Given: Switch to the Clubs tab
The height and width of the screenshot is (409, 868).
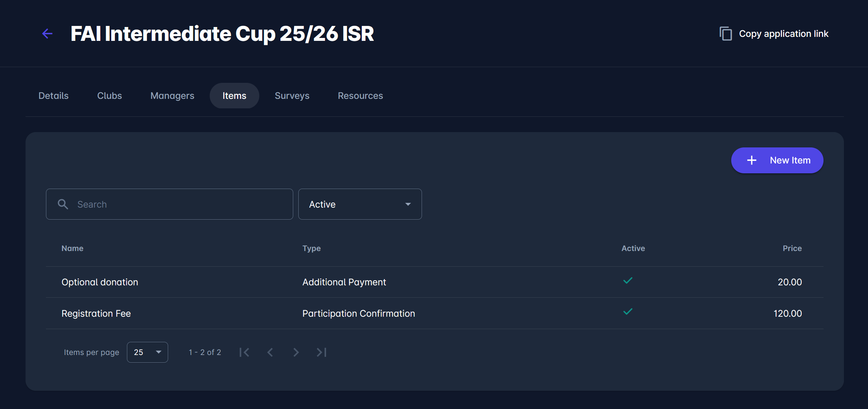Looking at the screenshot, I should (x=109, y=96).
